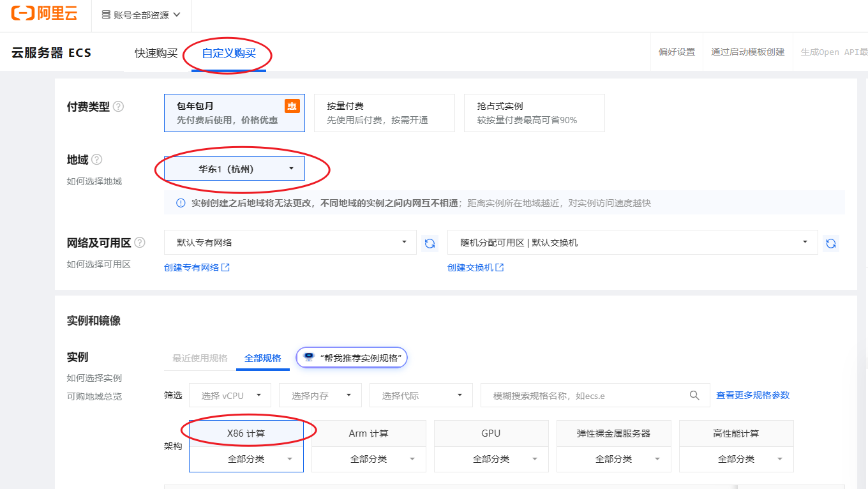Viewport: 868px width, 489px height.
Task: Open 查看更多规格参数 link
Action: [752, 395]
